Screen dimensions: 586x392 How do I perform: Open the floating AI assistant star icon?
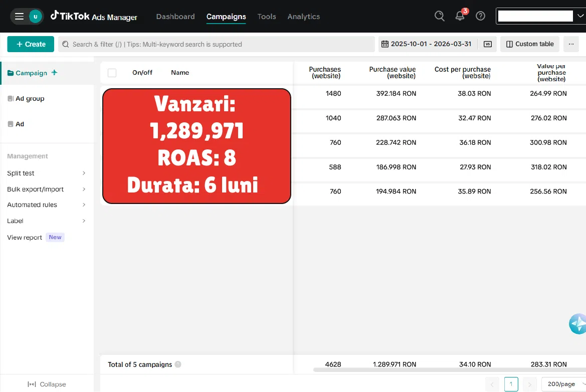[x=577, y=324]
